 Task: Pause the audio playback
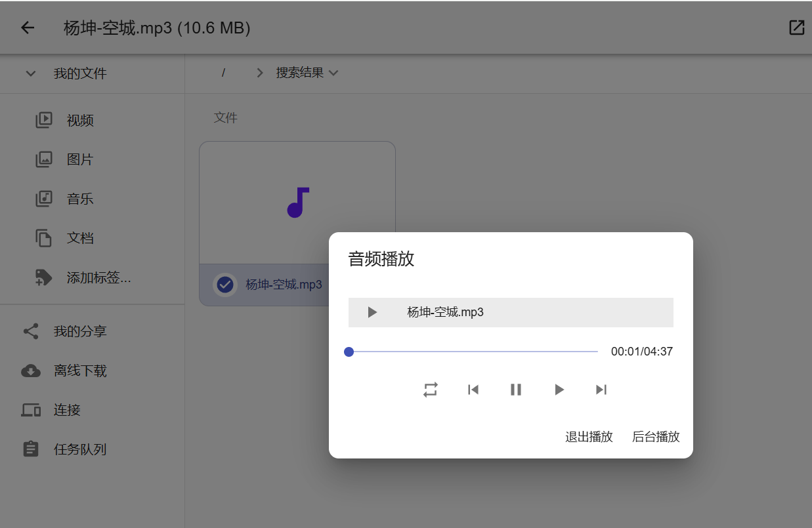click(516, 390)
